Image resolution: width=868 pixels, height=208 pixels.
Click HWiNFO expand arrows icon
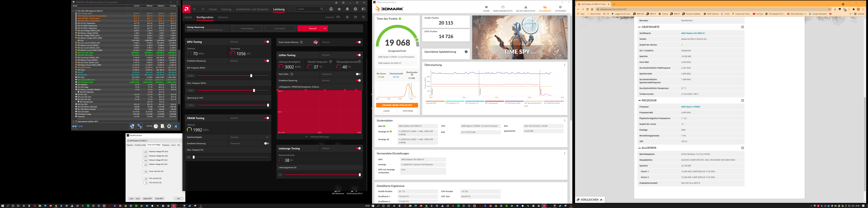[75, 126]
